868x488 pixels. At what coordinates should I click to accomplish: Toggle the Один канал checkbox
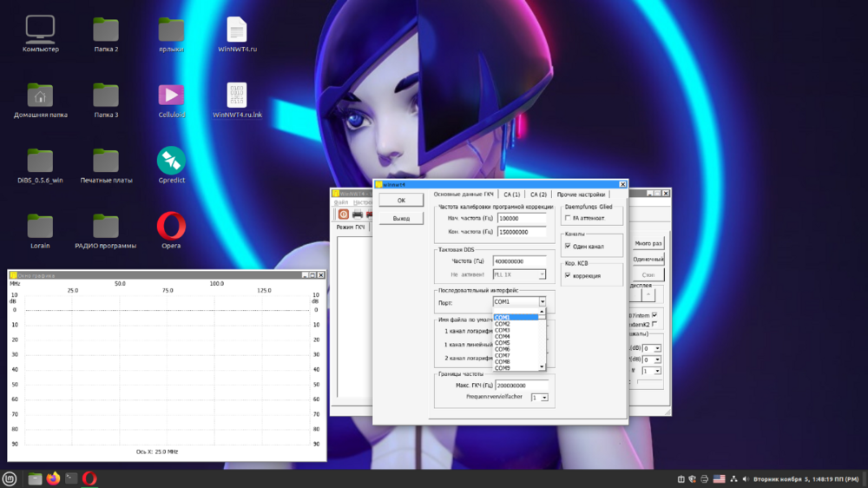tap(568, 246)
